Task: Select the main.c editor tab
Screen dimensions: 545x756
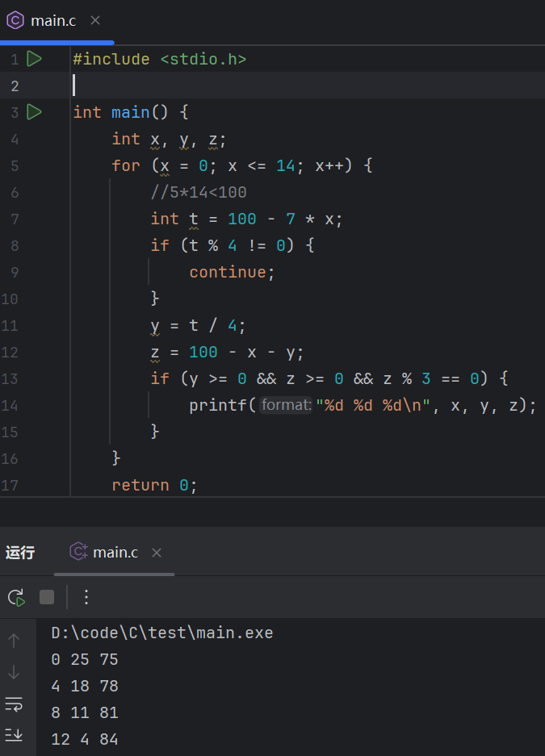Action: (52, 21)
